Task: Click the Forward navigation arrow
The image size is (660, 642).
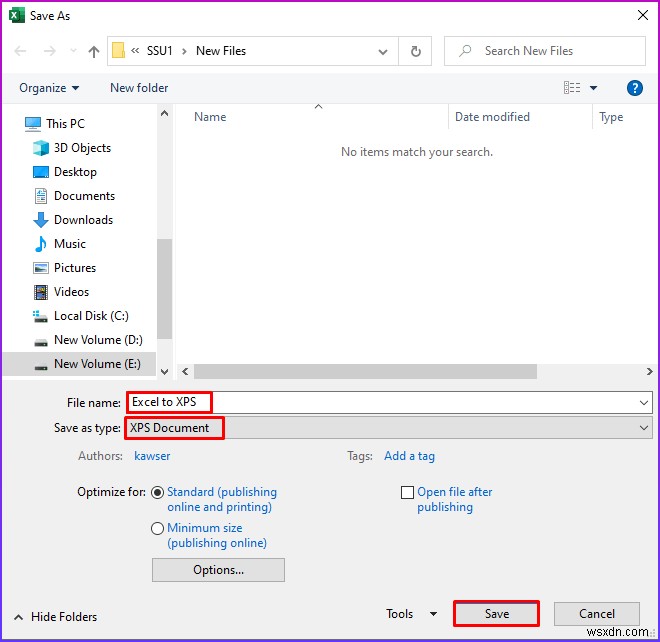Action: [50, 51]
